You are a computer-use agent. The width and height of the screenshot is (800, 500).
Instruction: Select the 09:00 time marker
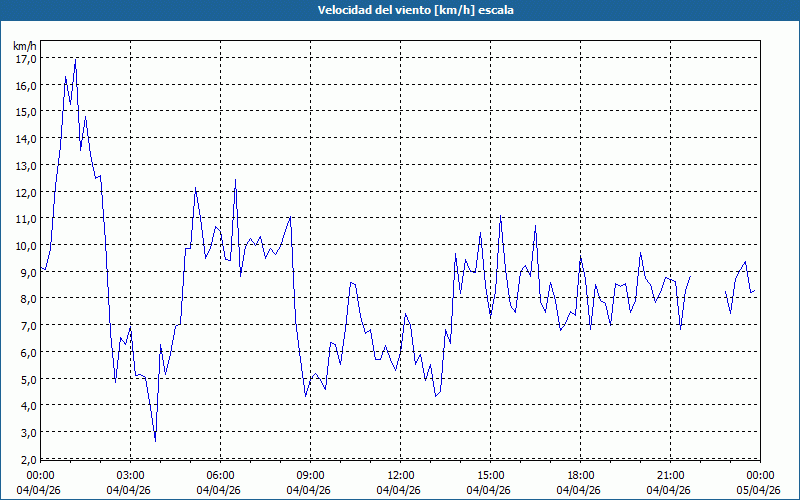pyautogui.click(x=310, y=475)
